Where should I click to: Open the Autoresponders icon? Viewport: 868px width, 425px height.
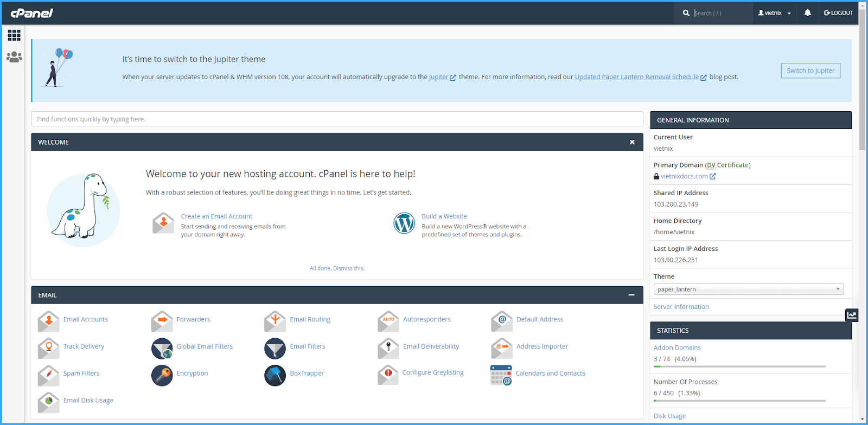coord(388,321)
